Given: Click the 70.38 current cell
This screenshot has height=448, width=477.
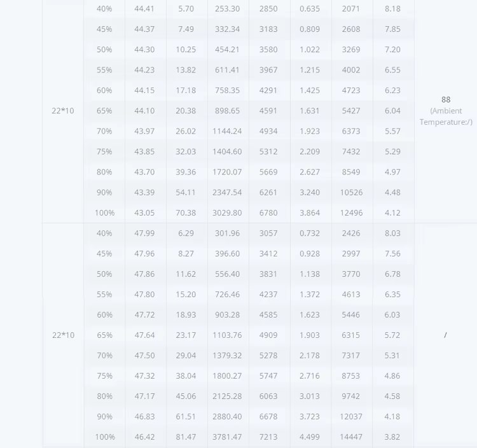Looking at the screenshot, I should 186,213.
